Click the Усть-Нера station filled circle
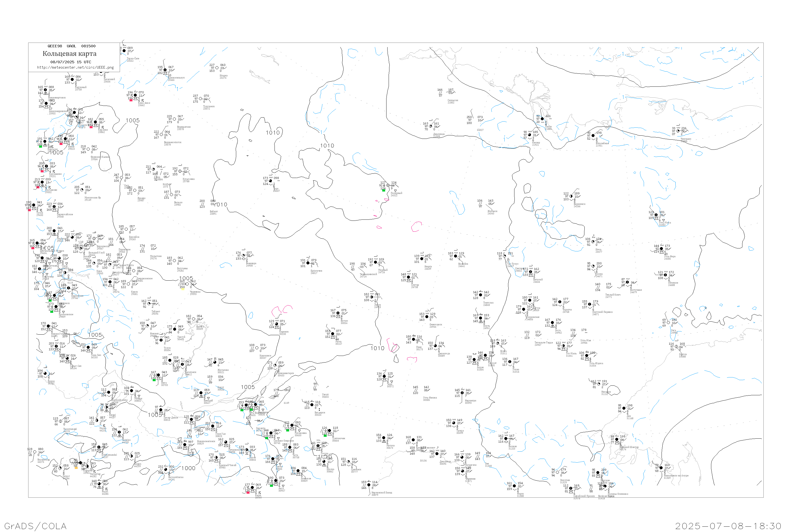798x532 pixels. click(x=662, y=249)
